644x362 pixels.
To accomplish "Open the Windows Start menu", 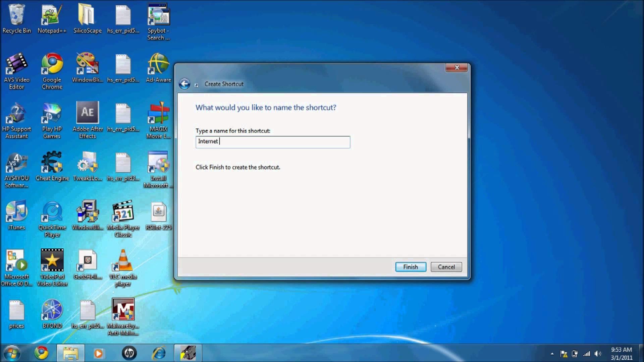I will tap(12, 353).
